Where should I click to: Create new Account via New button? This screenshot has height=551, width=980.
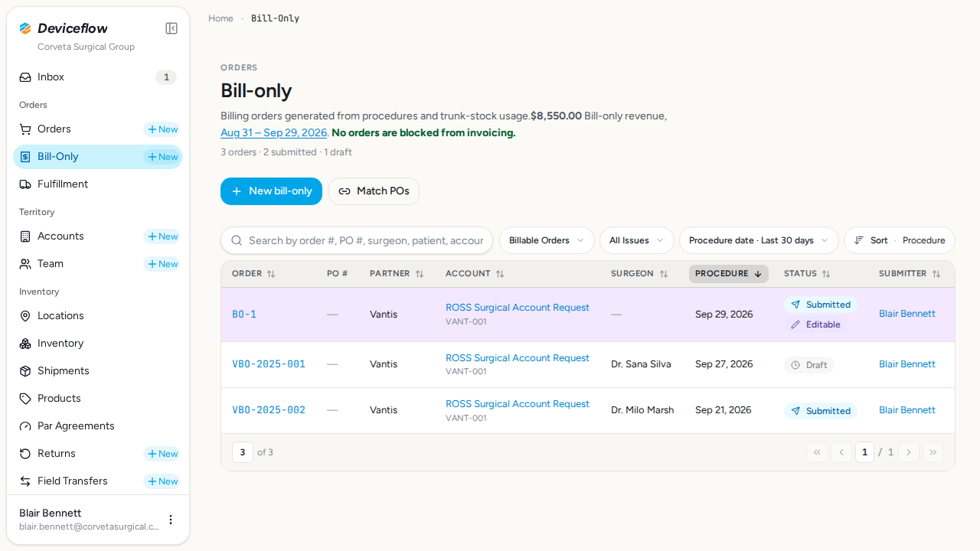[162, 236]
